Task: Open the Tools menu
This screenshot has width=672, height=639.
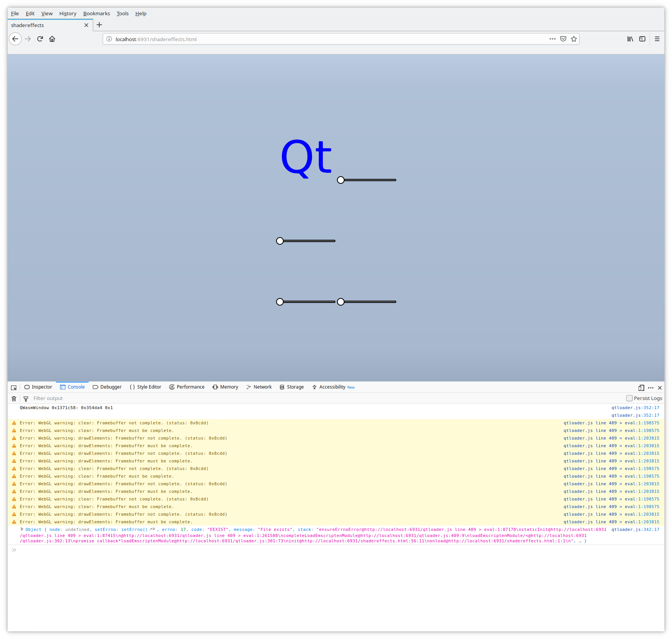Action: tap(122, 13)
